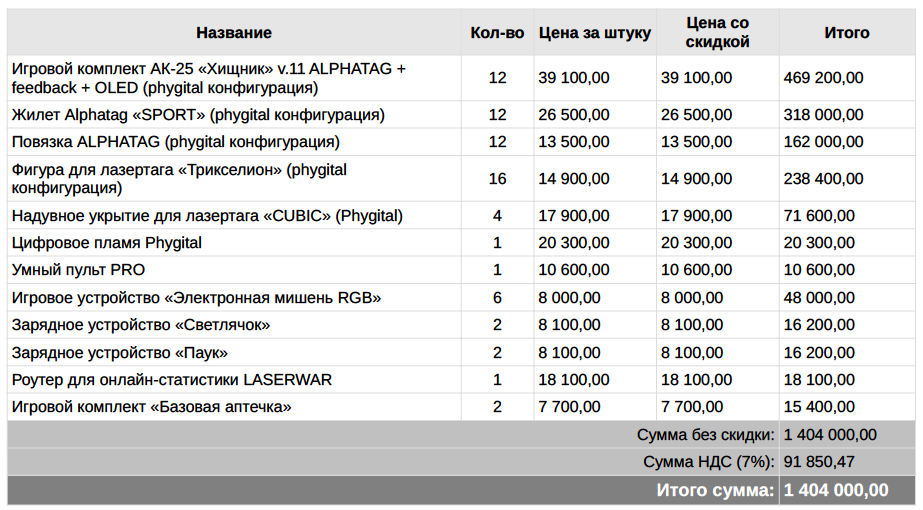Select the Надувное укрытие «CUBIC» name cell

[x=207, y=216]
